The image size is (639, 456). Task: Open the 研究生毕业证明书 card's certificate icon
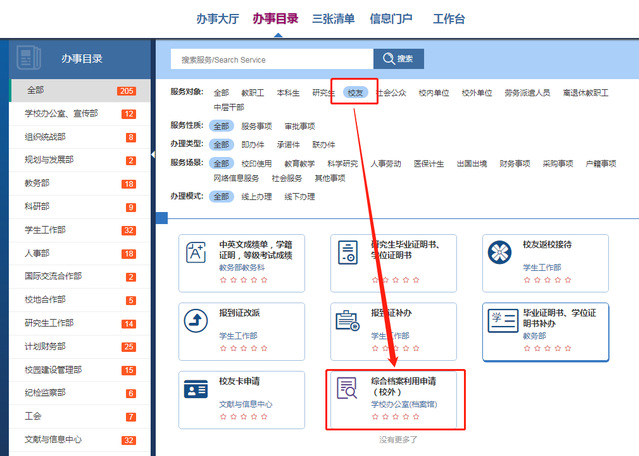[348, 252]
